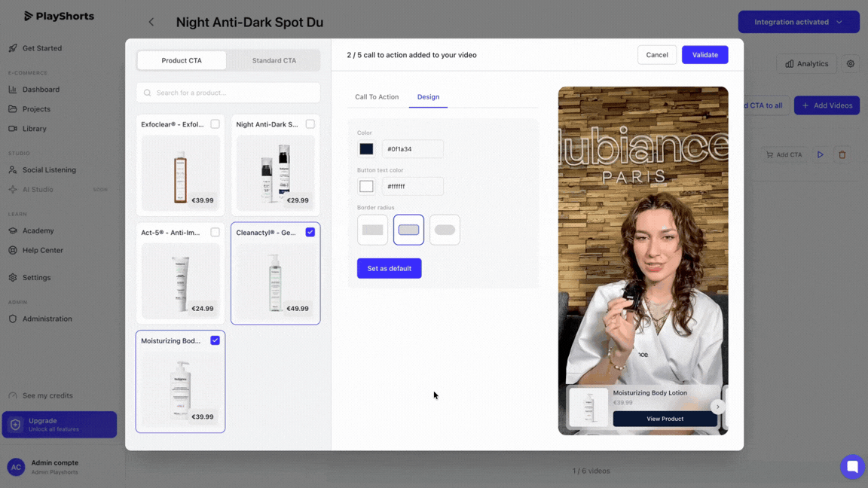Screen dimensions: 868x488
Task: Click the Projects folder icon
Action: pyautogui.click(x=13, y=109)
